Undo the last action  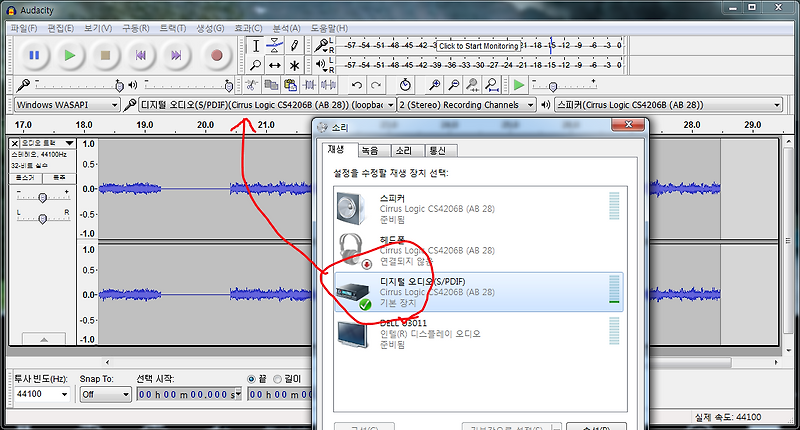357,85
